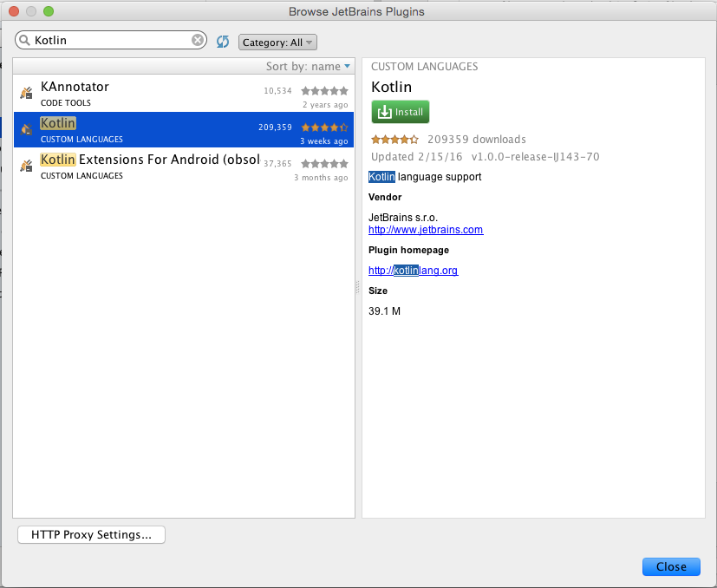
Task: Click version v1.0.0-release-IJ143-70 text
Action: pos(535,157)
